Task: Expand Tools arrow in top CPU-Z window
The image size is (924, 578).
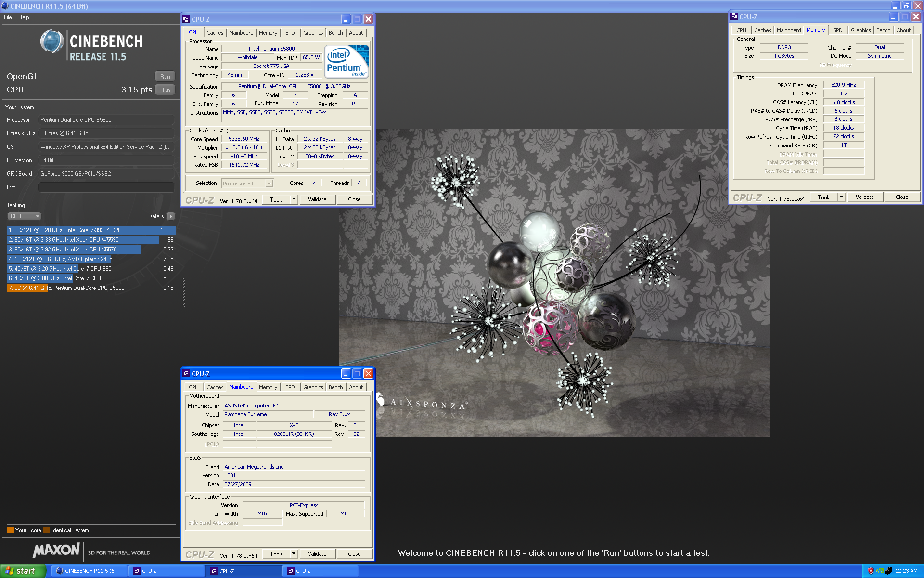Action: click(x=294, y=199)
